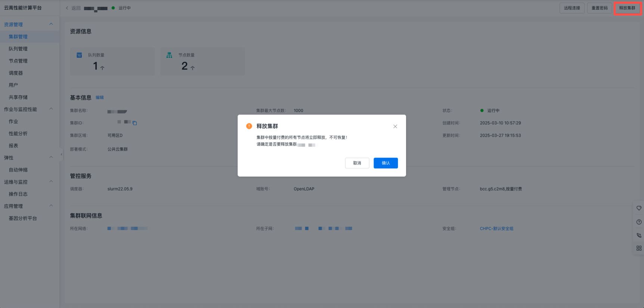Click the scheduler value slurm22.05.9

pos(120,189)
